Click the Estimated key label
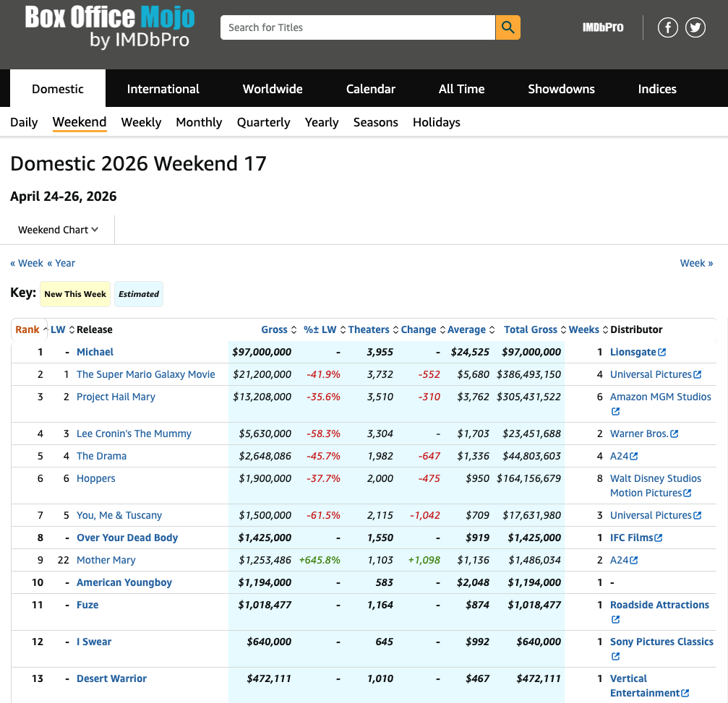Image resolution: width=728 pixels, height=703 pixels. [x=138, y=294]
